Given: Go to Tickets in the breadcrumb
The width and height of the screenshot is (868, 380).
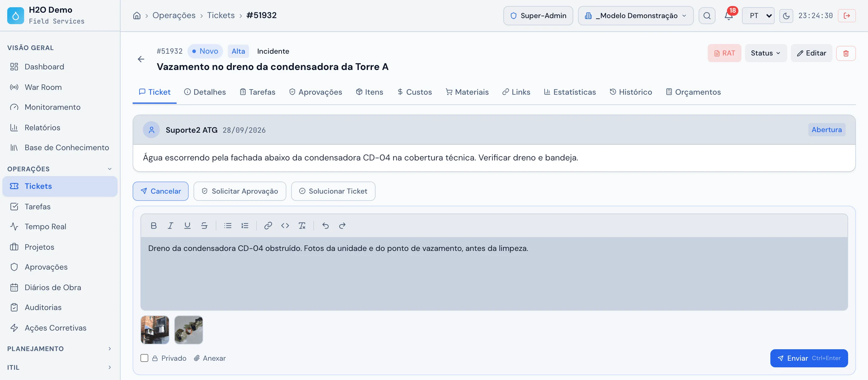Looking at the screenshot, I should coord(221,15).
